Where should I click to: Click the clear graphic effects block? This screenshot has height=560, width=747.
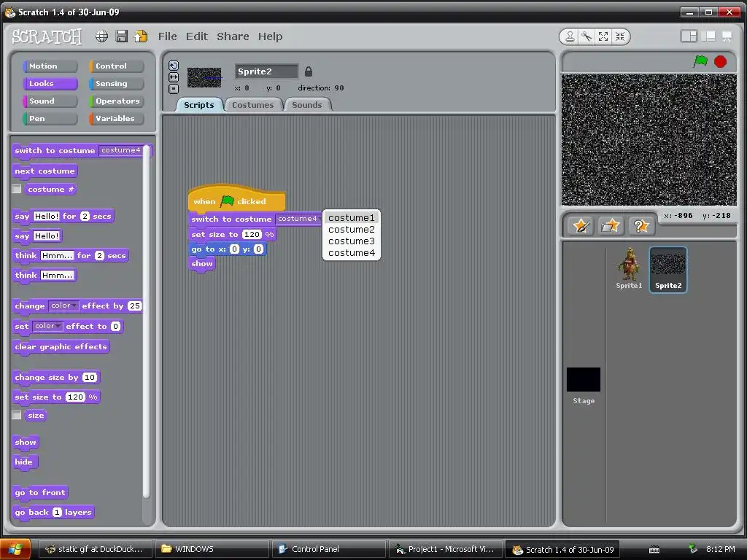(x=61, y=346)
